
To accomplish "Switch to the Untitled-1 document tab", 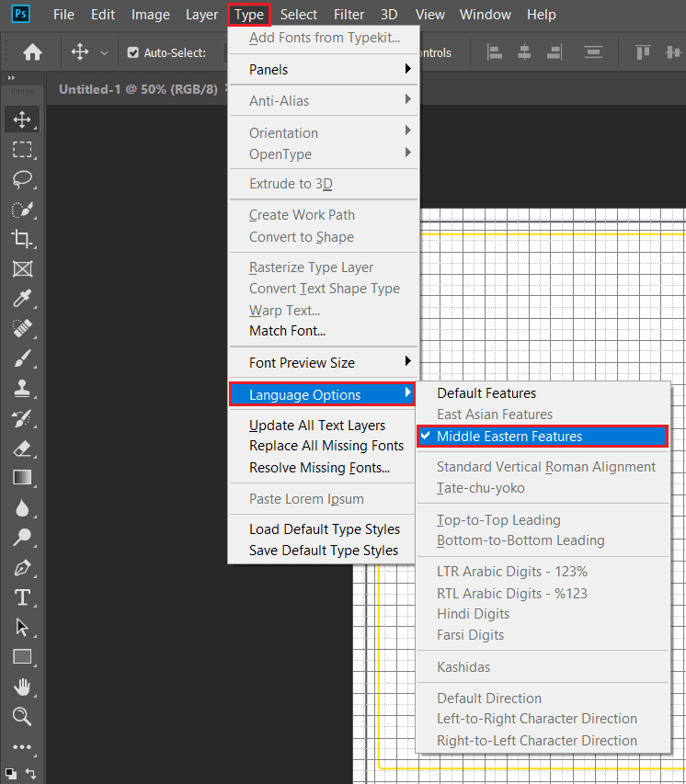I will tap(138, 89).
